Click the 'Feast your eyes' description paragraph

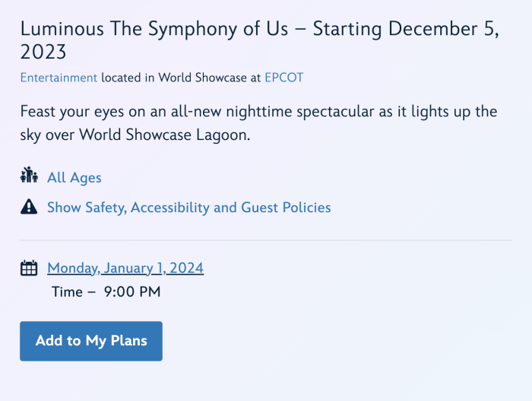click(258, 123)
